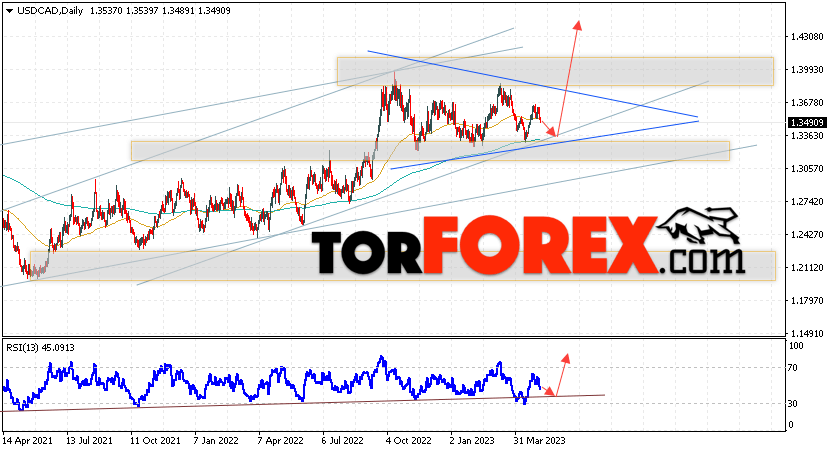831x452 pixels.
Task: Select the blue descending triangle trendline
Action: (x=533, y=84)
